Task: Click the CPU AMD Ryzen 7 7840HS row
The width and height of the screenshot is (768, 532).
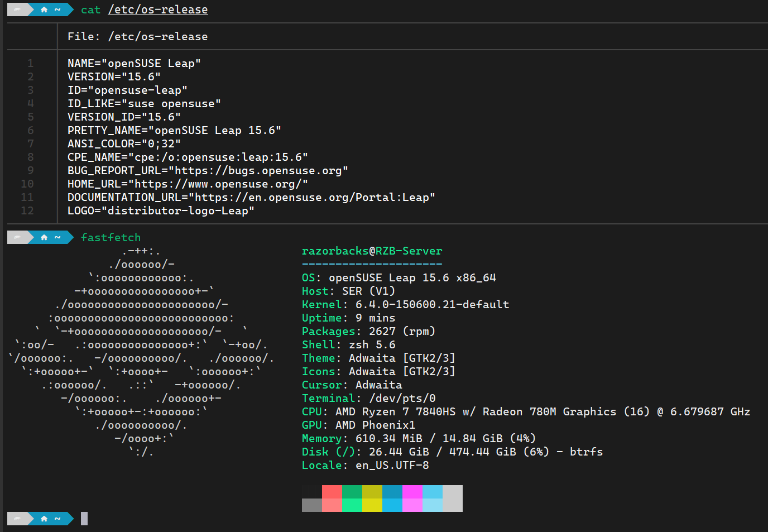Action: click(x=526, y=411)
